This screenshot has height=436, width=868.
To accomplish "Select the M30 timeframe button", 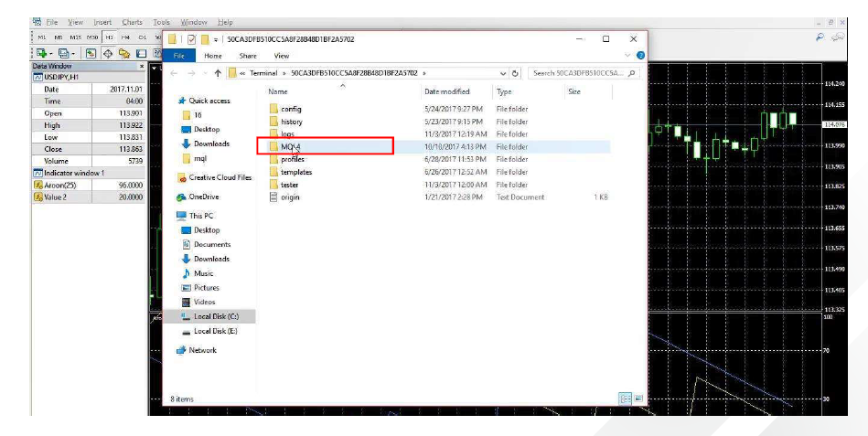I will click(x=92, y=37).
